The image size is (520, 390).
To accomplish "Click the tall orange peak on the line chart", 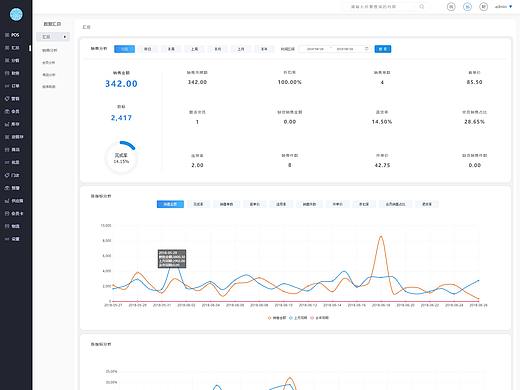I will 381,237.
